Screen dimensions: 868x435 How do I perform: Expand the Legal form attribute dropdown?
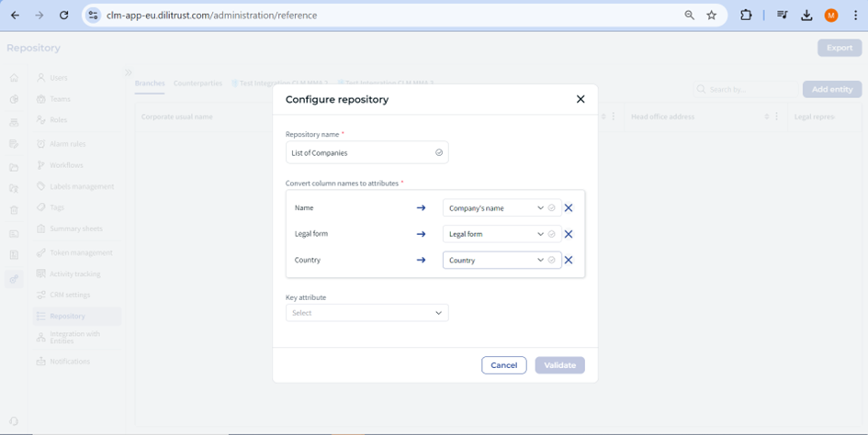pos(540,234)
